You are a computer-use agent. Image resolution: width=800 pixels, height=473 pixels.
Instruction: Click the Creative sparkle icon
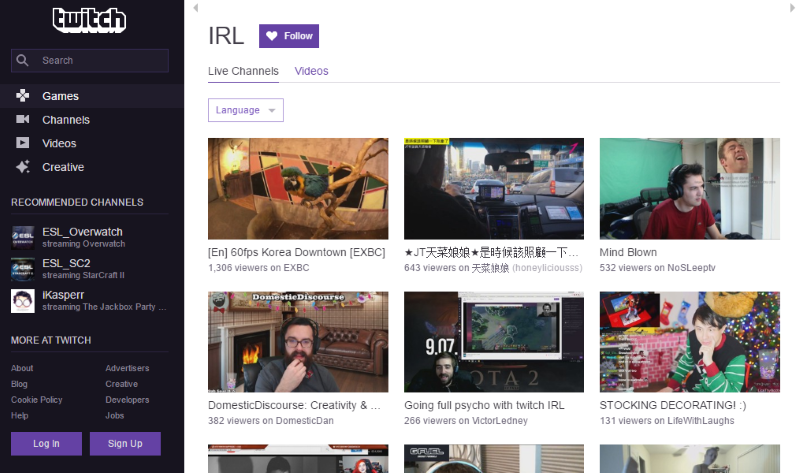point(22,167)
